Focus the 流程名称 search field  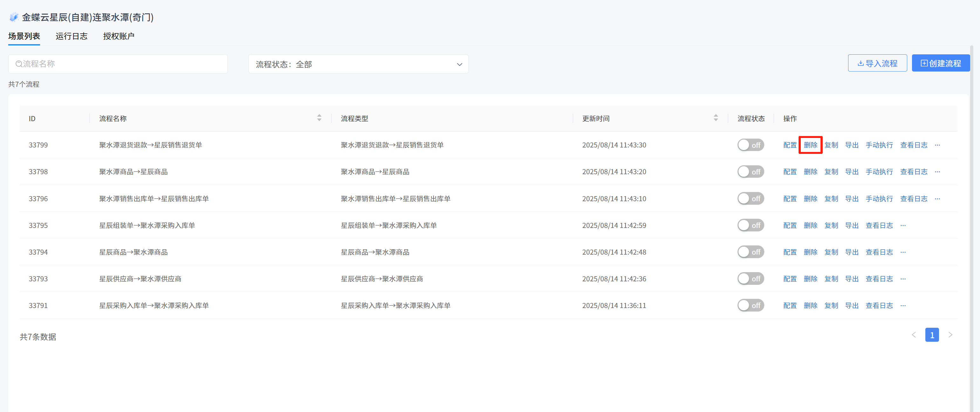point(118,64)
